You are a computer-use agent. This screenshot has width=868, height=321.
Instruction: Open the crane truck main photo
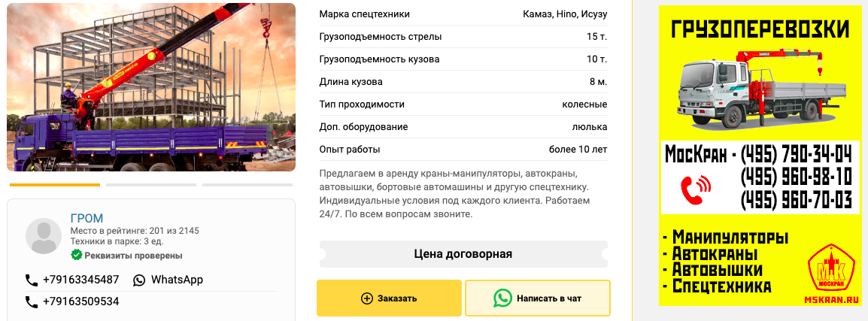151,87
